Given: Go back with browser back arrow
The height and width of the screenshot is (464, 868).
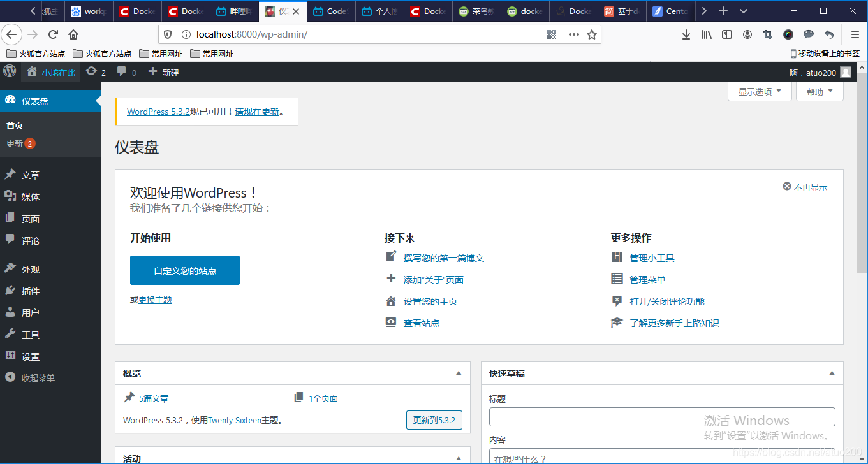Looking at the screenshot, I should [x=11, y=34].
